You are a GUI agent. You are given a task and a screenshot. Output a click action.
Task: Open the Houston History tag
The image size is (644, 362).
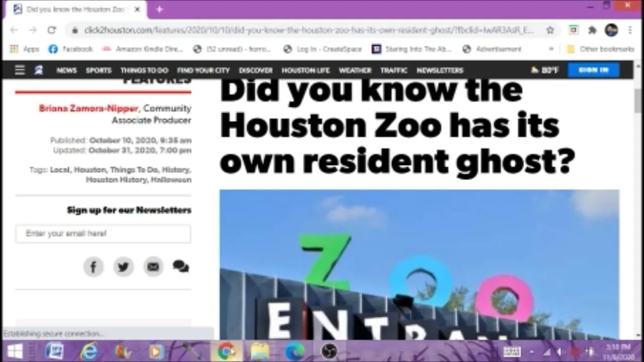point(116,179)
